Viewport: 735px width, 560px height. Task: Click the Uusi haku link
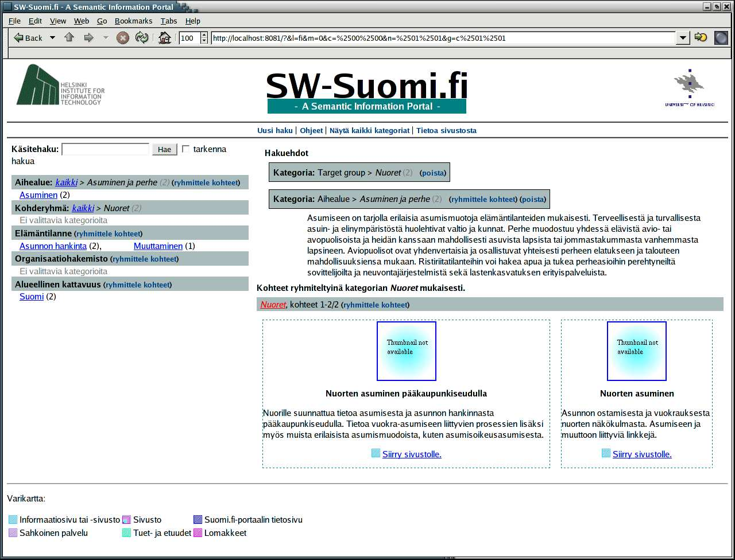275,130
